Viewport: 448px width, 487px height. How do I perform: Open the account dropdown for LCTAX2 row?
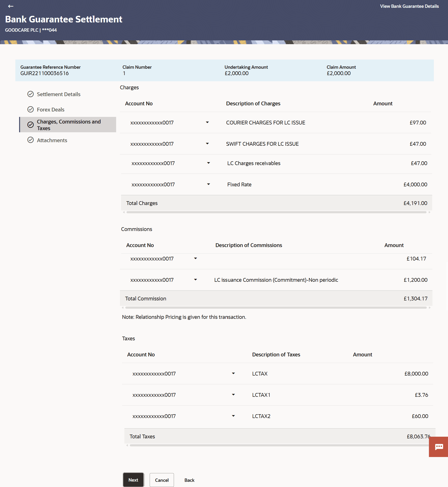tap(233, 416)
